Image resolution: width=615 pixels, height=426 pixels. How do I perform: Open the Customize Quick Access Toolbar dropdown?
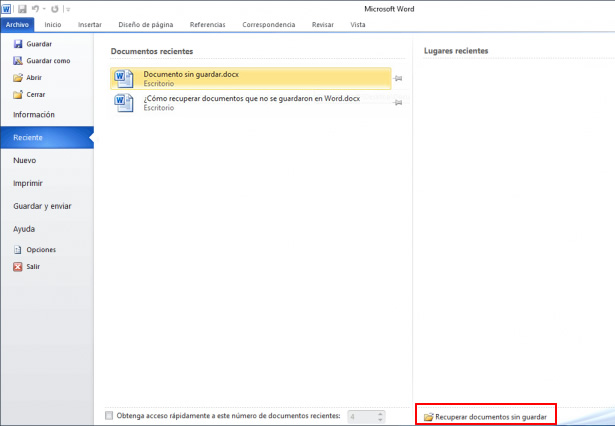[68, 9]
